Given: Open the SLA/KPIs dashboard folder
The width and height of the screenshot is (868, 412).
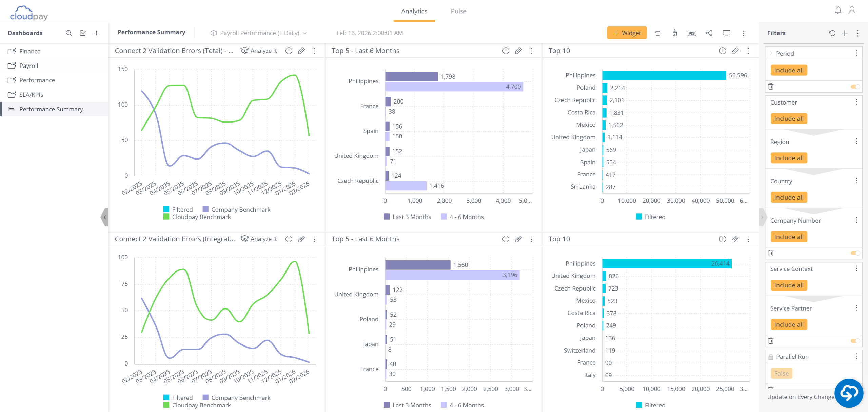Looking at the screenshot, I should (x=31, y=95).
